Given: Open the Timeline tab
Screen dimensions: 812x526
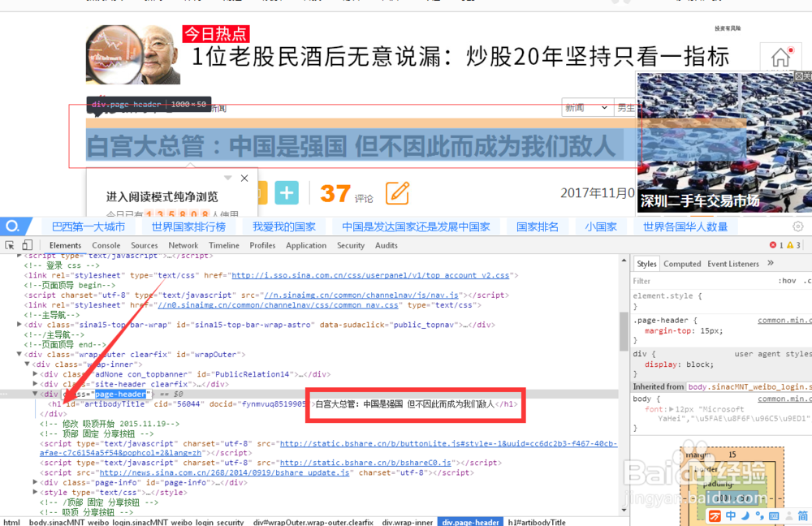Looking at the screenshot, I should 224,245.
